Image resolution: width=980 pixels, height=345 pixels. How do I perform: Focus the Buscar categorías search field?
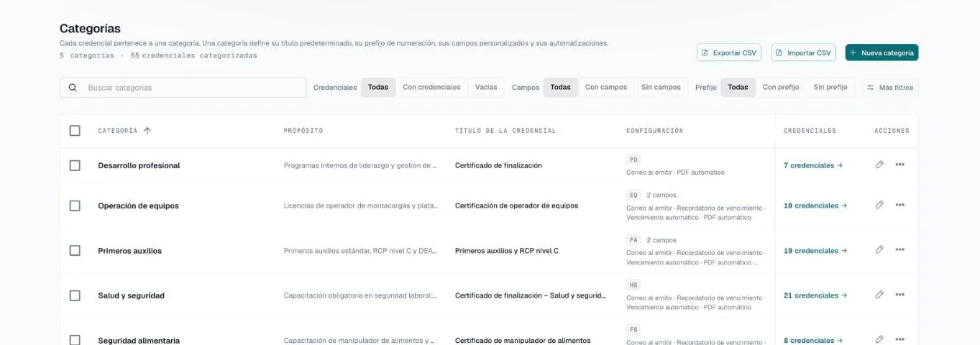click(x=183, y=88)
